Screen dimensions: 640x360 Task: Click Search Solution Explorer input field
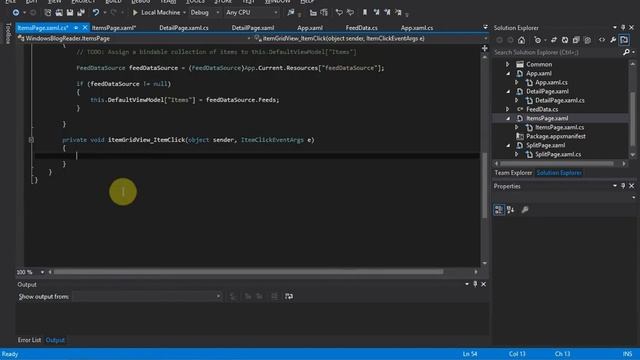click(558, 52)
